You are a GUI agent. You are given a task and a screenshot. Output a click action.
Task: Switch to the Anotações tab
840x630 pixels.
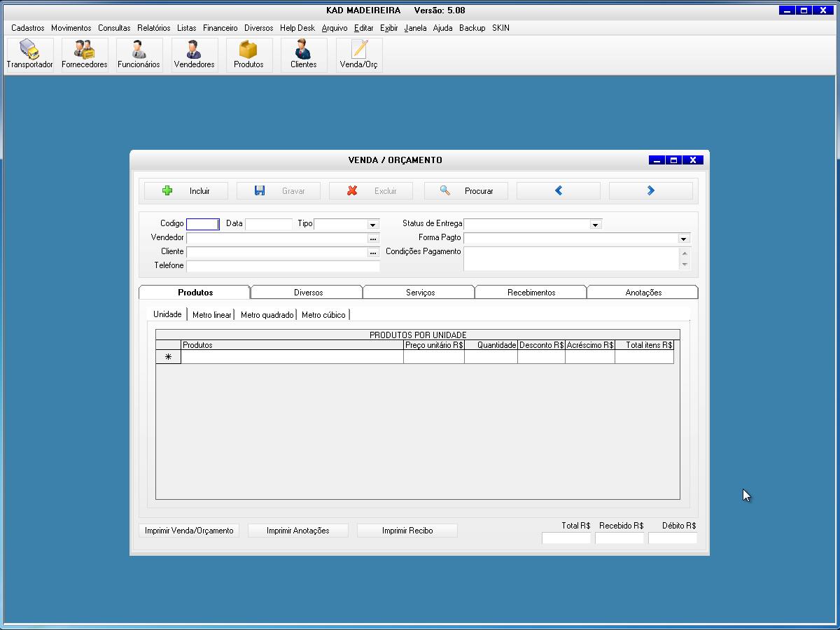pyautogui.click(x=643, y=293)
